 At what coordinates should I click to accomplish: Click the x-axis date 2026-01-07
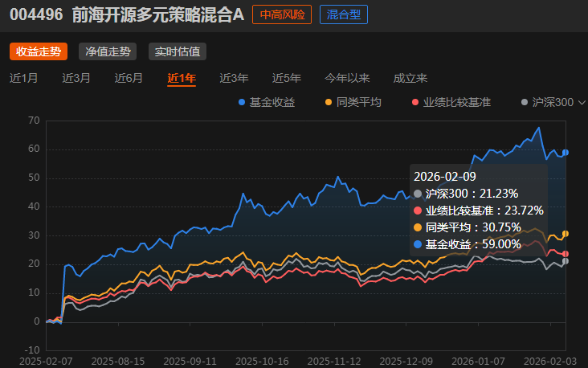[x=478, y=362]
